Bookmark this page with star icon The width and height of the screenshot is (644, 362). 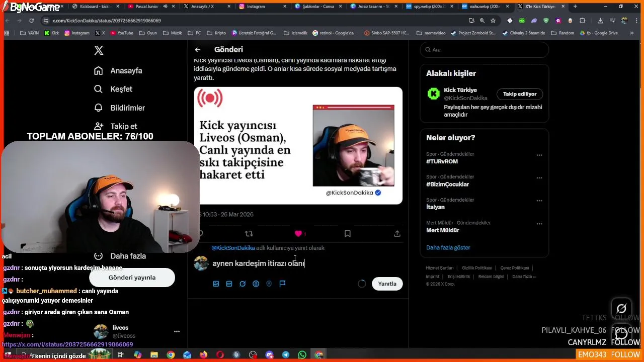pos(493,21)
